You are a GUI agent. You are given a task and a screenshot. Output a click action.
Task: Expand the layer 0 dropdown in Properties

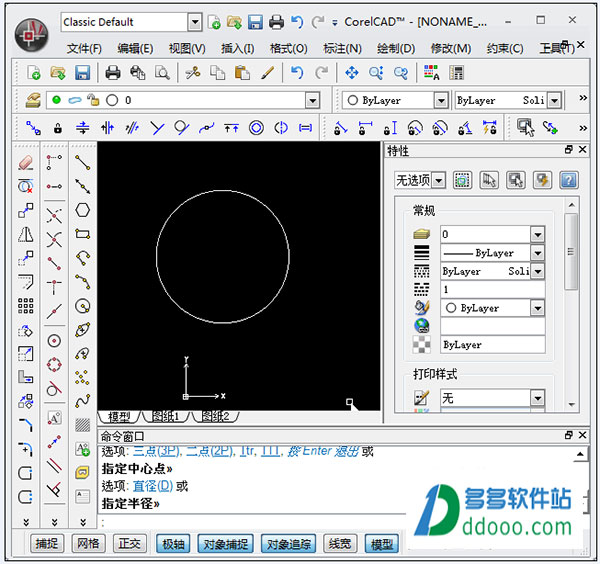pyautogui.click(x=538, y=234)
